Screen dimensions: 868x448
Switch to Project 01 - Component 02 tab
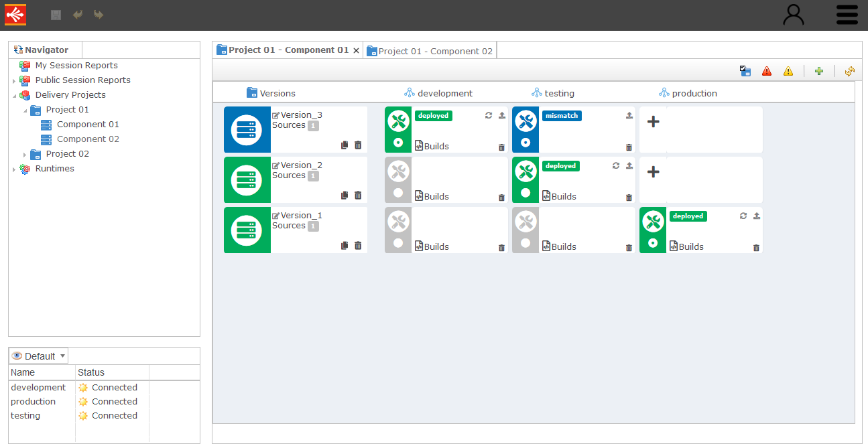click(430, 51)
